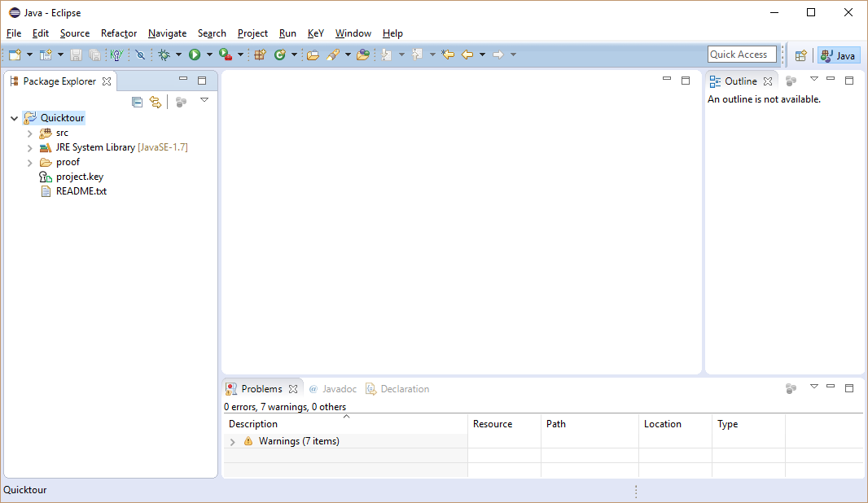
Task: Expand the JRE System Library node
Action: pyautogui.click(x=30, y=148)
